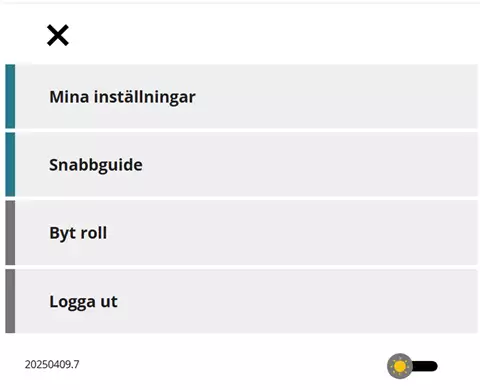Click the "Snabbguide" text label
This screenshot has height=390, width=480.
coord(96,165)
